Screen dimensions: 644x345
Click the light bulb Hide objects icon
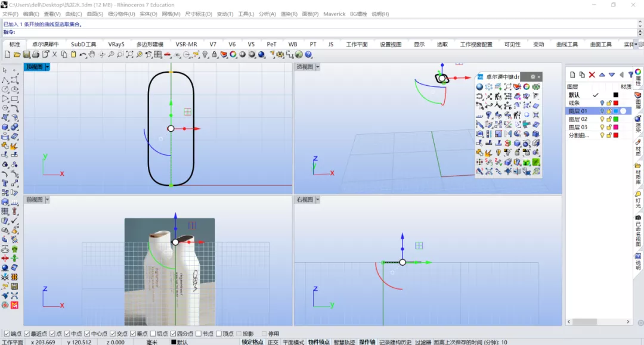[x=205, y=55]
